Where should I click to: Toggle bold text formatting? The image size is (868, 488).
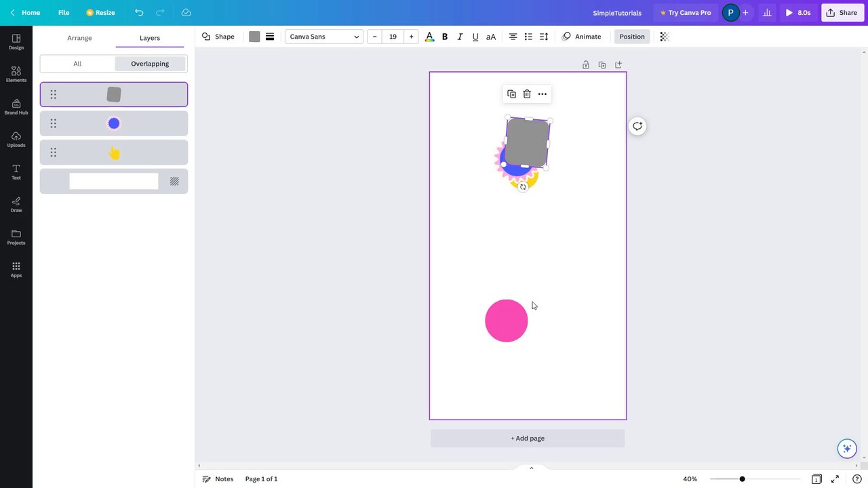click(x=445, y=37)
